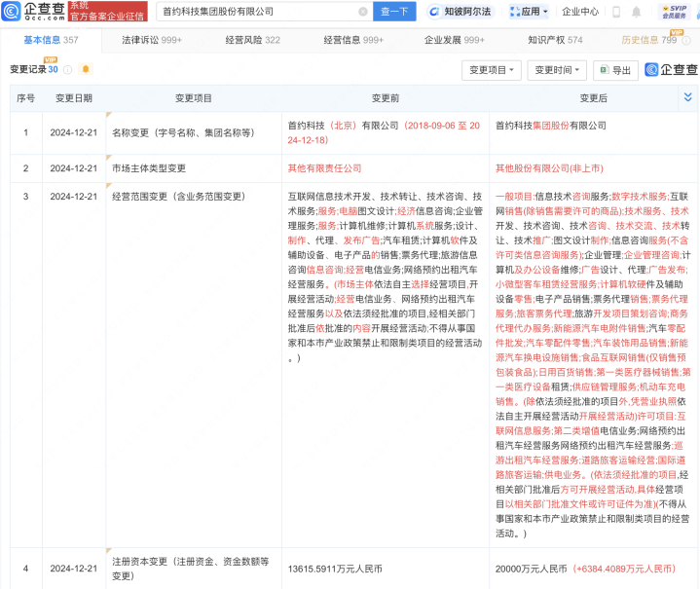Open 企业中心

tap(580, 12)
